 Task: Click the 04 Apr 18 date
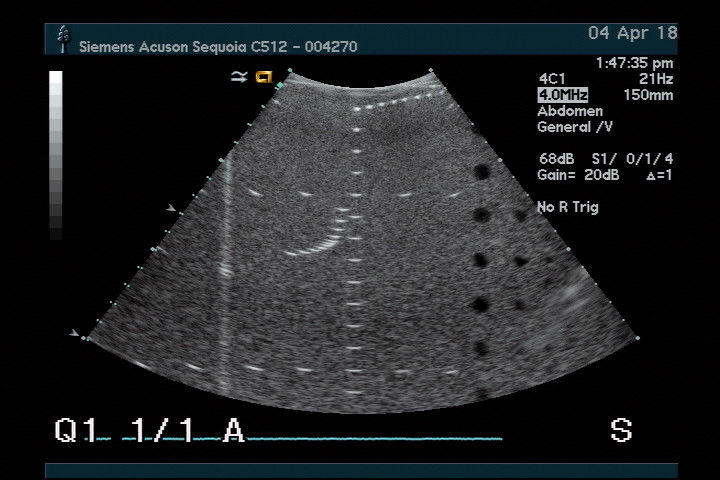632,33
